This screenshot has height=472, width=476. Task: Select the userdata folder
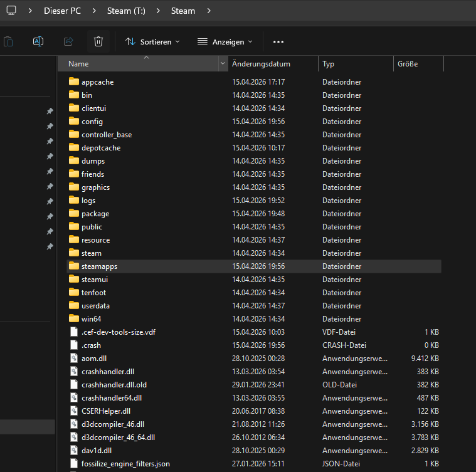pos(95,306)
